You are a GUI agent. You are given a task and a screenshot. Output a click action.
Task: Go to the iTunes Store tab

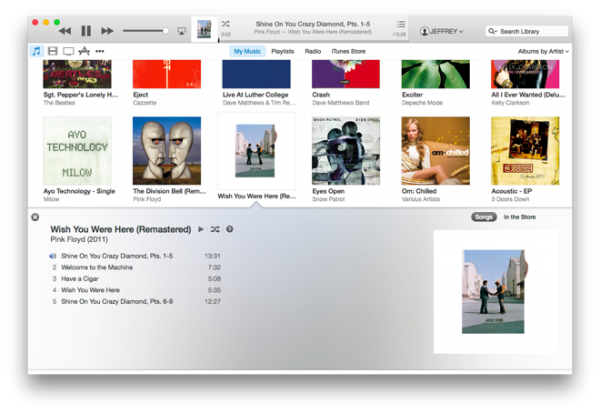click(x=348, y=51)
